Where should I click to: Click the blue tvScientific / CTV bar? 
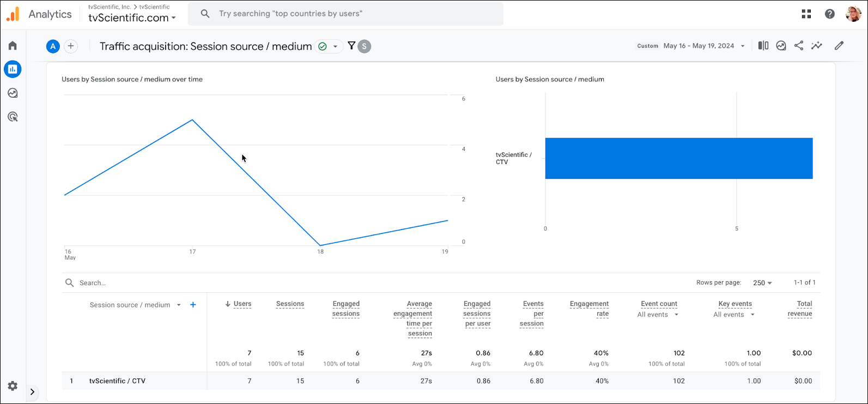point(679,158)
